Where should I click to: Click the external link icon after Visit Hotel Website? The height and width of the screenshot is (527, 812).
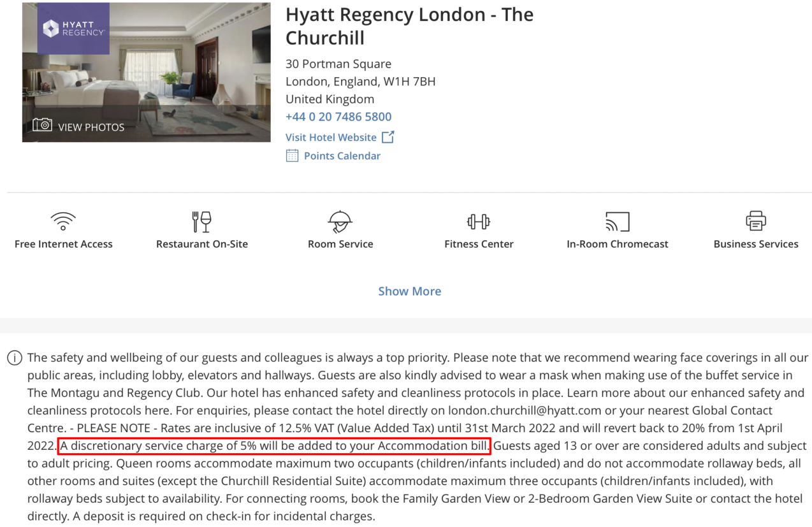pyautogui.click(x=389, y=136)
